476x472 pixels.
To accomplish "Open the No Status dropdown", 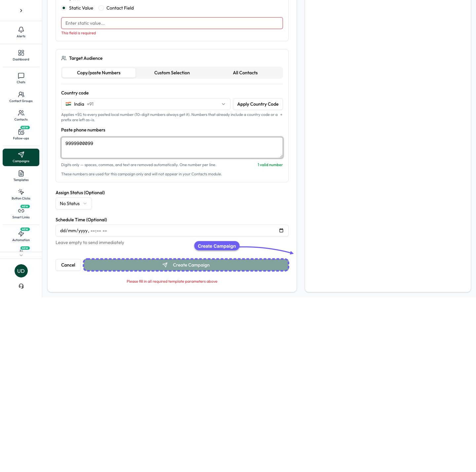I will 73,203.
